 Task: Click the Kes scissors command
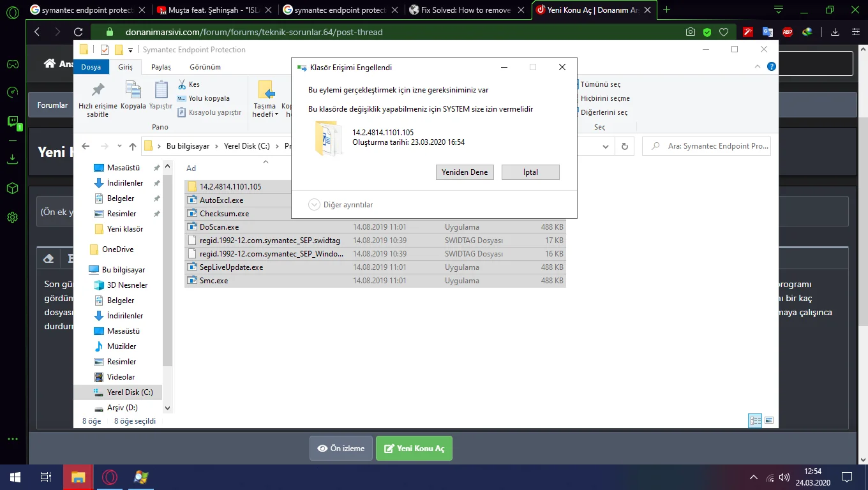[189, 84]
